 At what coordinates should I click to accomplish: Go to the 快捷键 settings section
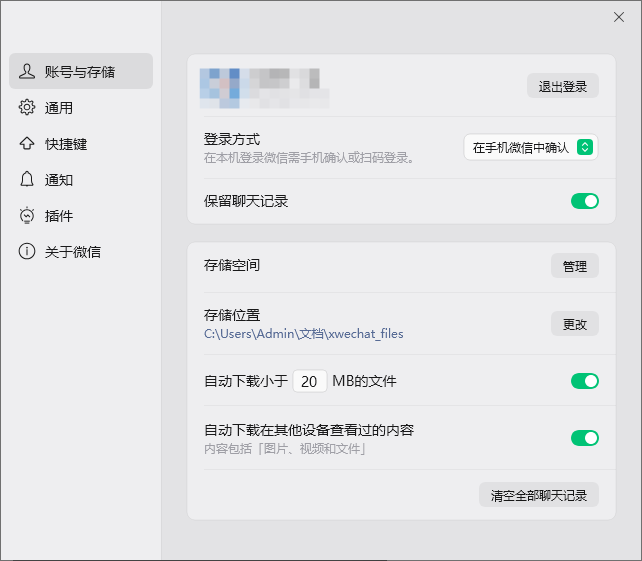click(x=81, y=143)
